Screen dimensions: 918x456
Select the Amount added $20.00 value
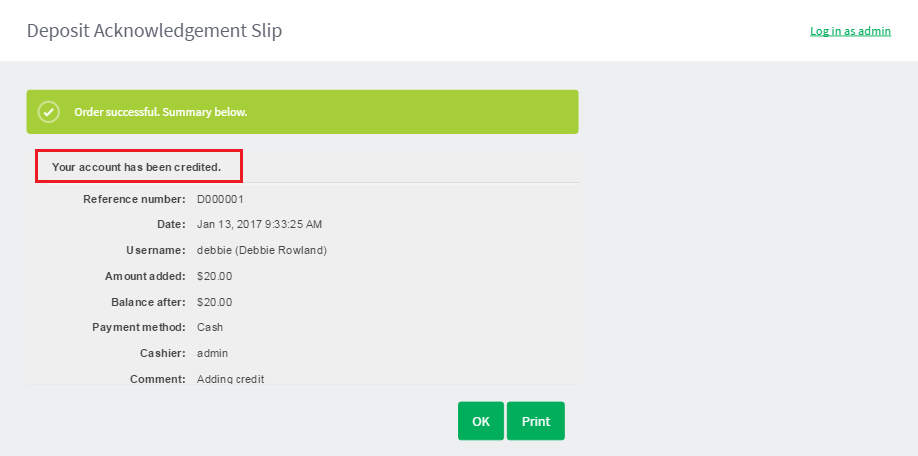(214, 276)
